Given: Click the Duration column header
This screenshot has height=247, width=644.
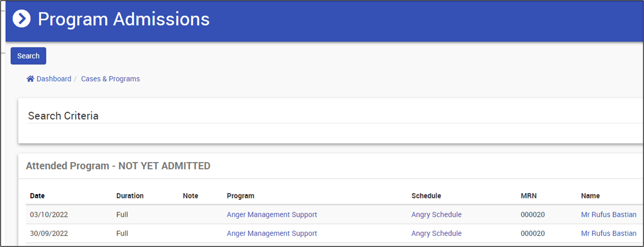Looking at the screenshot, I should [130, 196].
